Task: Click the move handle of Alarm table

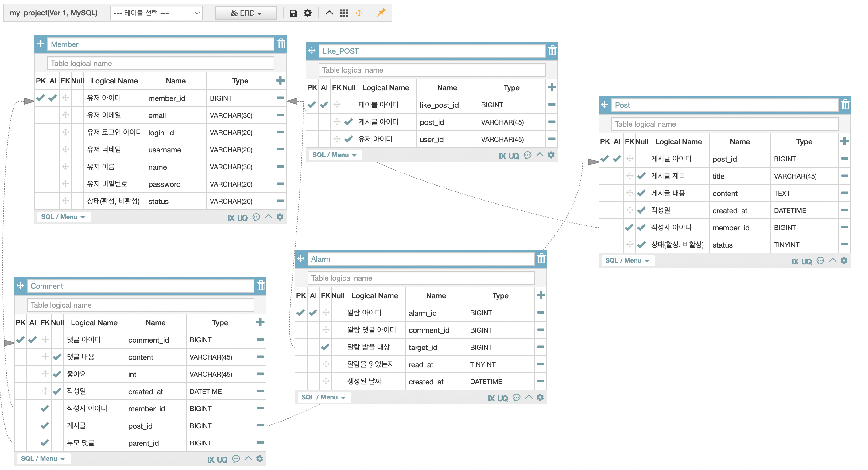Action: pyautogui.click(x=301, y=259)
